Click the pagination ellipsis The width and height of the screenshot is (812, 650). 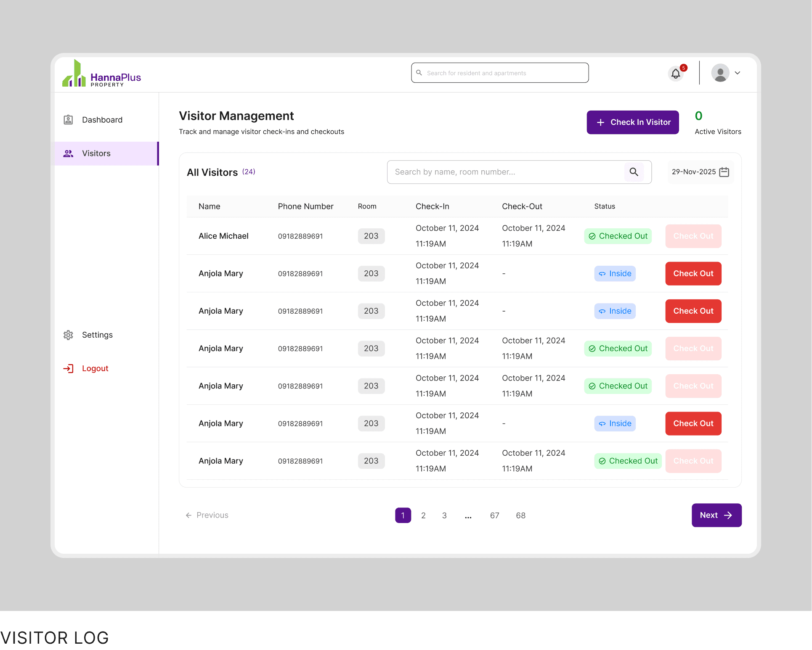tap(468, 515)
